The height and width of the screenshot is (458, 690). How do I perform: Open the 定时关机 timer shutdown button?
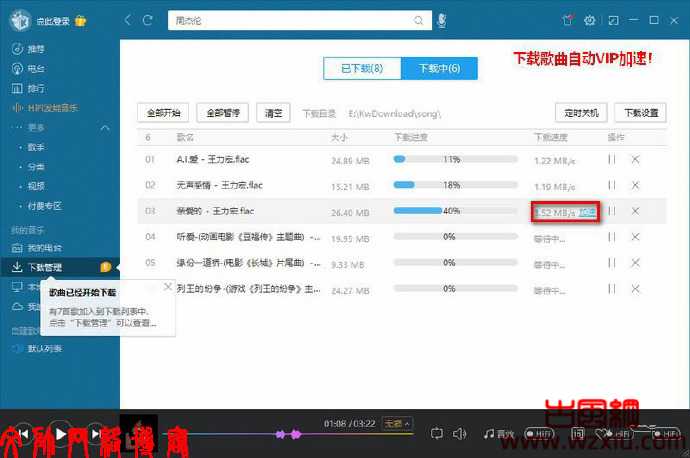(581, 113)
